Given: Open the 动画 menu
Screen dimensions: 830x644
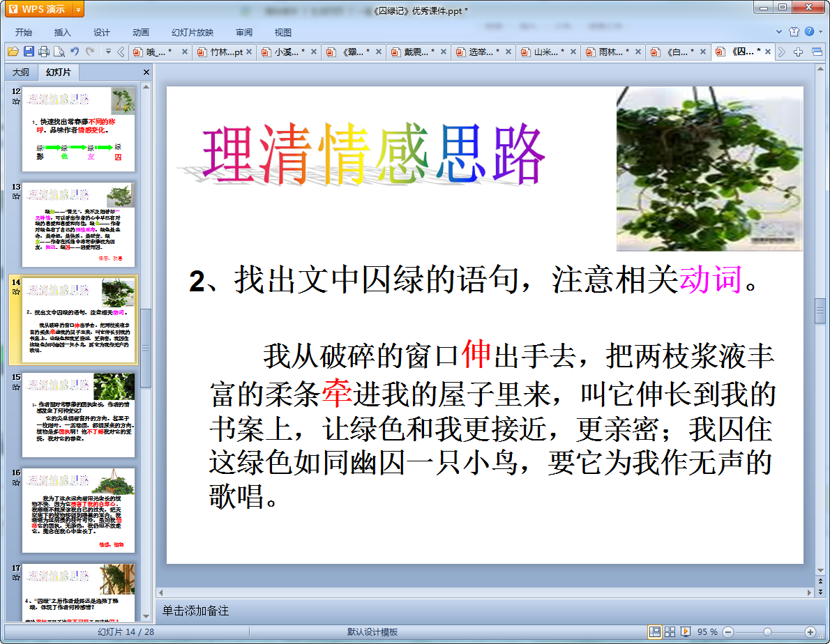Looking at the screenshot, I should click(x=140, y=32).
